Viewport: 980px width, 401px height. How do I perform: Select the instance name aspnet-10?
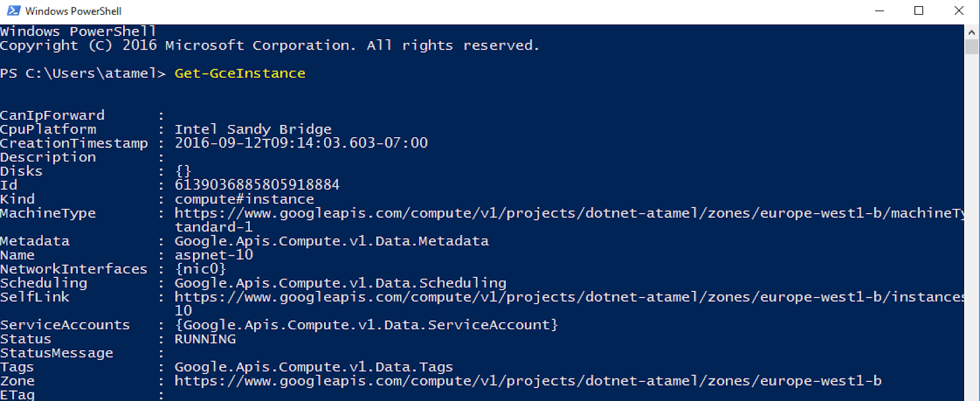coord(214,255)
